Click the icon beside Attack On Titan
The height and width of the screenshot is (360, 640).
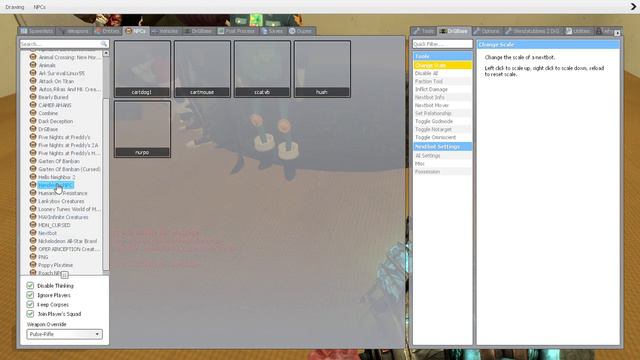click(x=33, y=81)
